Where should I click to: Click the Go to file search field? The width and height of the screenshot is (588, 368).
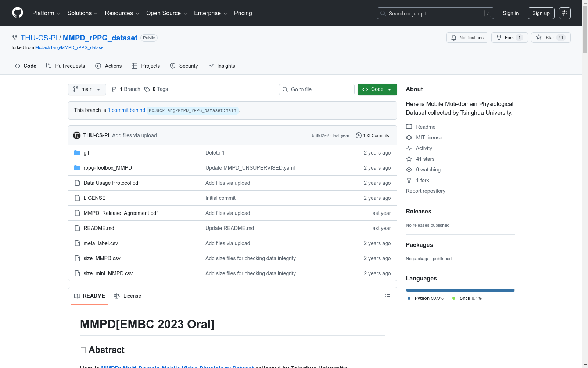(x=317, y=89)
